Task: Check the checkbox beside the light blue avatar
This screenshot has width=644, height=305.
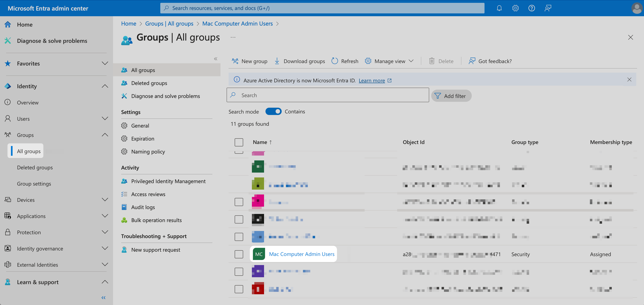Action: [x=239, y=237]
